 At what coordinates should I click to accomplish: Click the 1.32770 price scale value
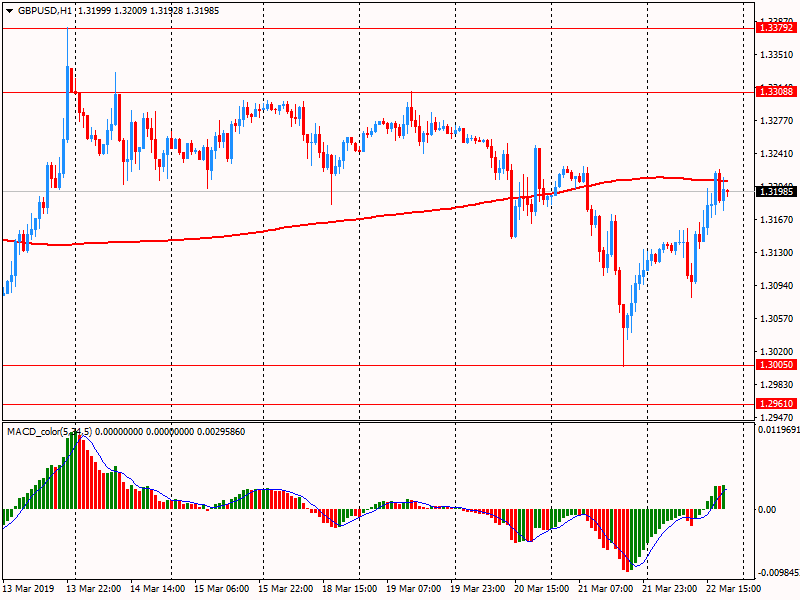[x=777, y=121]
